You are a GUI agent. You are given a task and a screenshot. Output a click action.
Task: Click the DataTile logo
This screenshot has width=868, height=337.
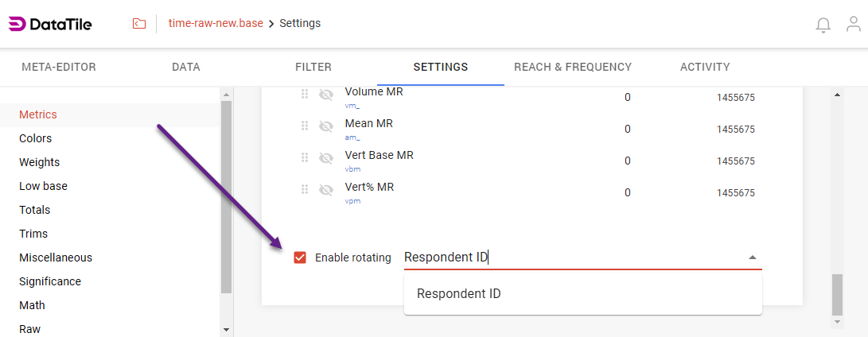[50, 24]
